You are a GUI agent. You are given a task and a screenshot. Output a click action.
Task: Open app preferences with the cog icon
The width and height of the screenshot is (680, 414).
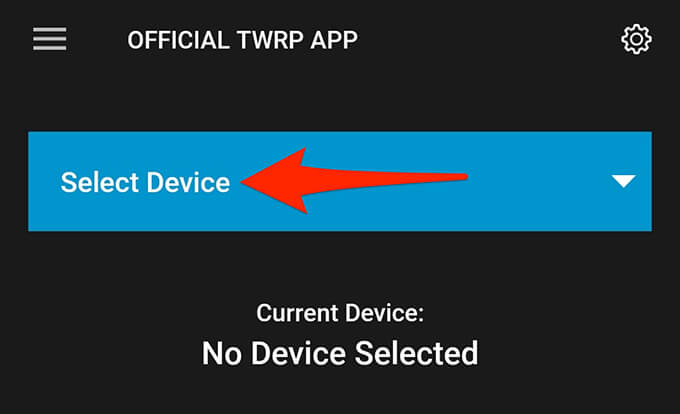tap(636, 39)
